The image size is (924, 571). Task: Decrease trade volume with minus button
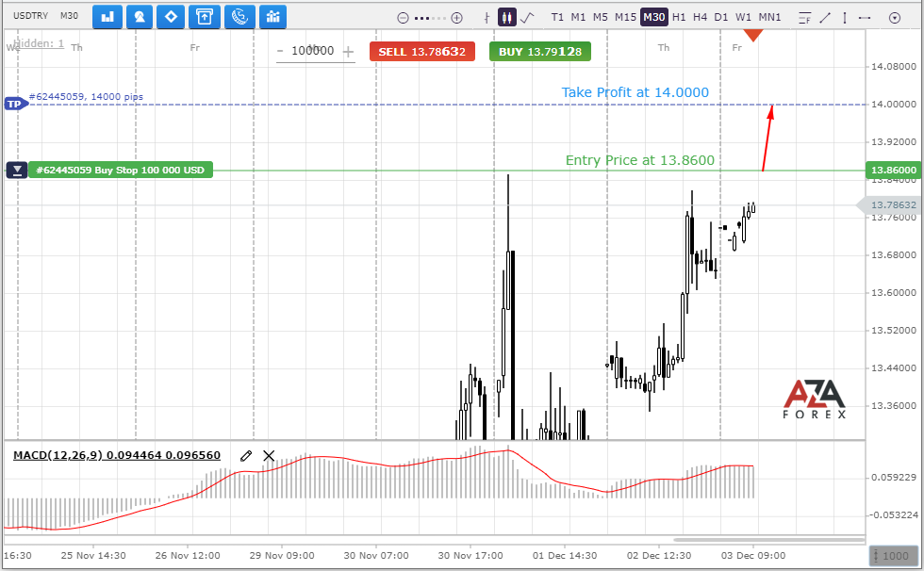281,51
